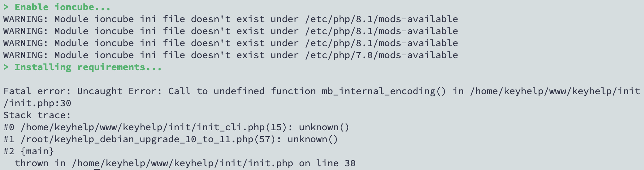
Task: Click "unknown()" on the #0 stack line
Action: [x=324, y=127]
